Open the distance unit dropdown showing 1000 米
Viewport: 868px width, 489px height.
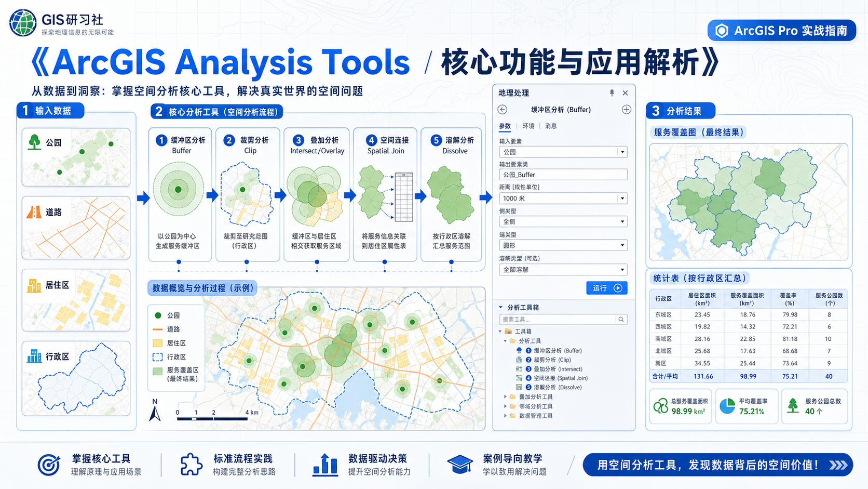622,198
